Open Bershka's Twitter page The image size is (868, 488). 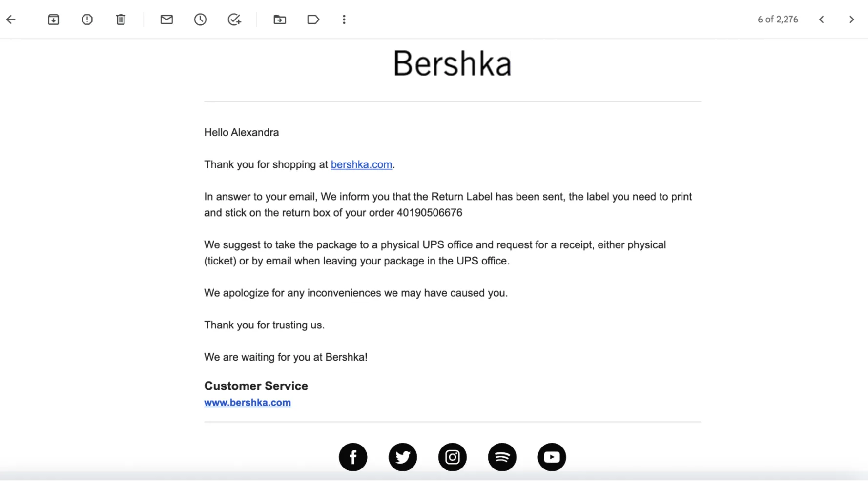click(403, 457)
